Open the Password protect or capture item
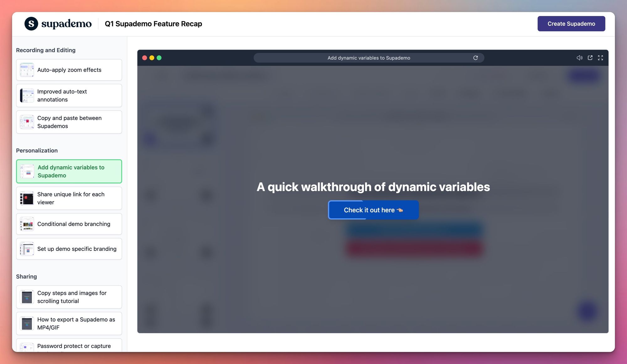The height and width of the screenshot is (364, 627). pyautogui.click(x=69, y=346)
